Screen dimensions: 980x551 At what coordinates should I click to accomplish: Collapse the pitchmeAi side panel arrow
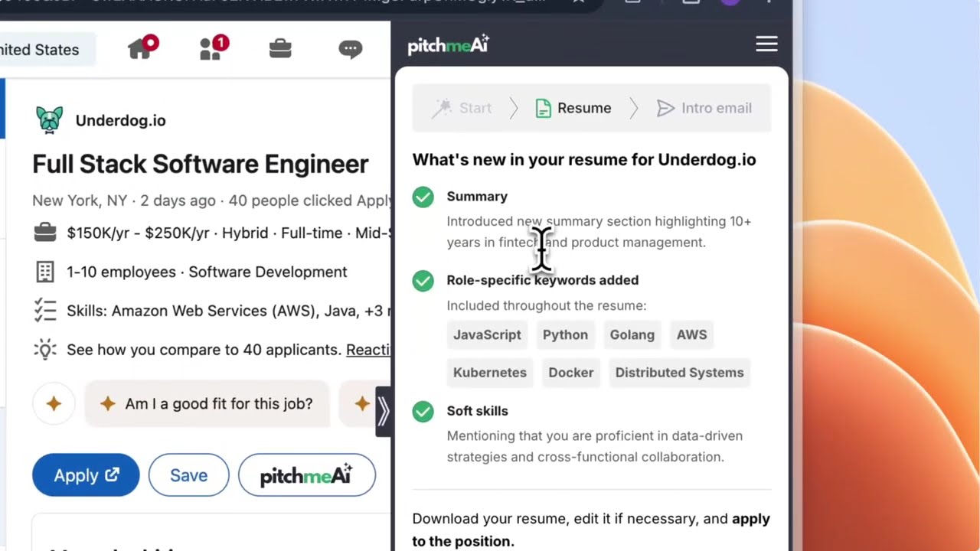tap(384, 412)
